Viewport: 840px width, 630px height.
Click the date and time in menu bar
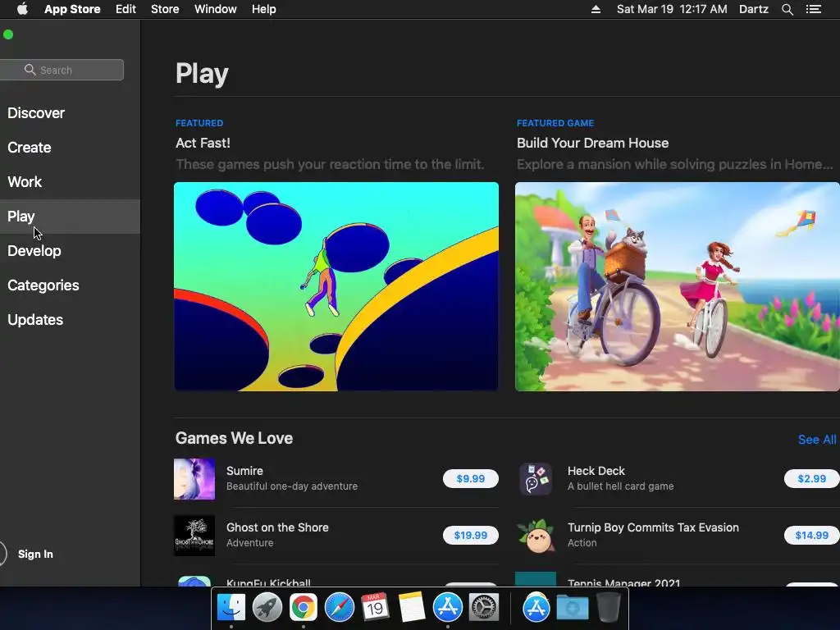pos(672,9)
